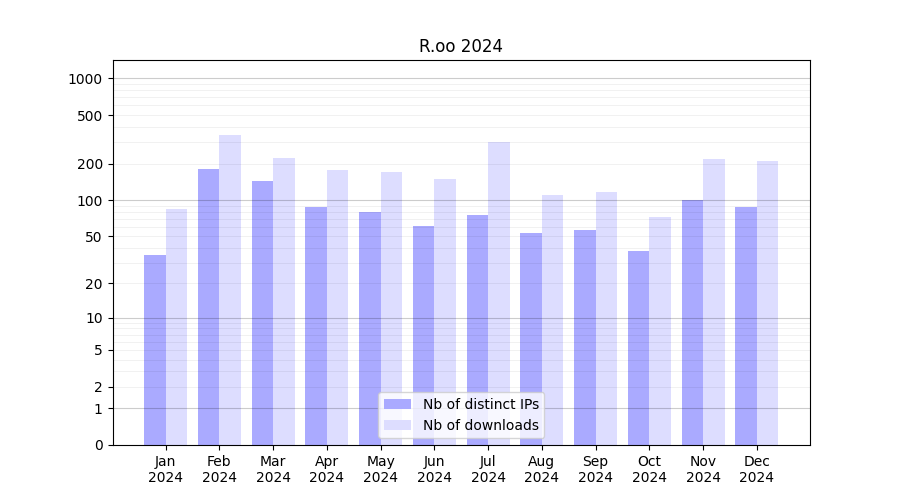Viewport: 900px width, 500px height.
Task: Click the downloads legend color swatch
Action: [x=397, y=425]
